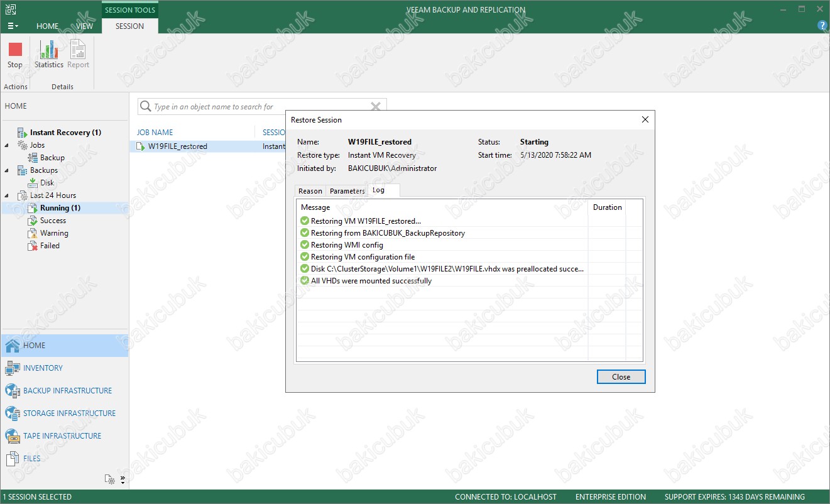Click the Veeam application logo icon
The image size is (830, 504).
click(x=11, y=9)
